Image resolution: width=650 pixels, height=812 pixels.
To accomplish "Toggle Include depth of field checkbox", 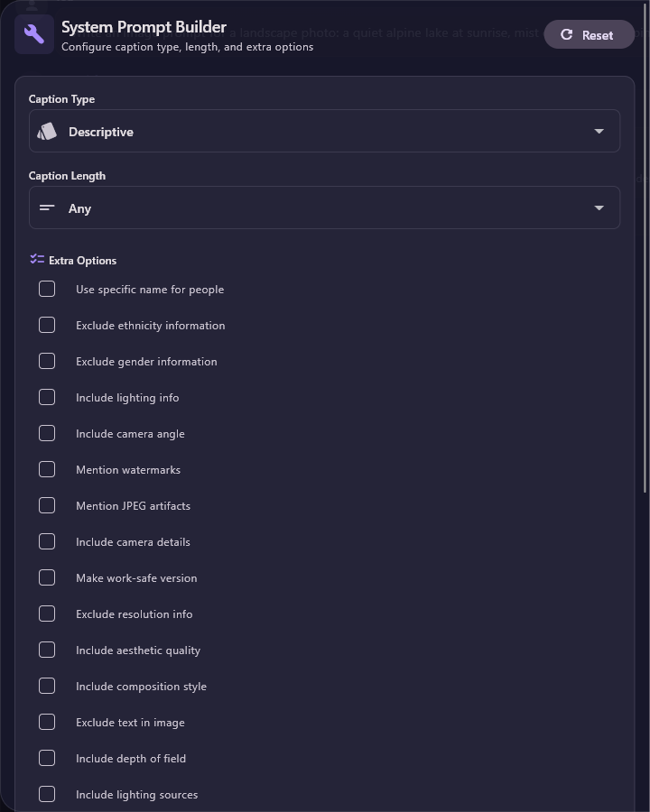I will (x=47, y=758).
